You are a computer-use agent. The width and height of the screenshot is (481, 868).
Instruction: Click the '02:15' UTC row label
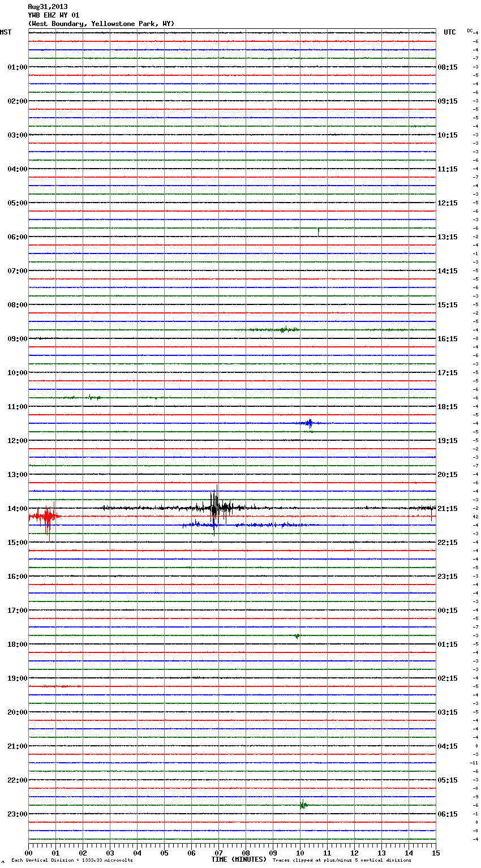448,678
